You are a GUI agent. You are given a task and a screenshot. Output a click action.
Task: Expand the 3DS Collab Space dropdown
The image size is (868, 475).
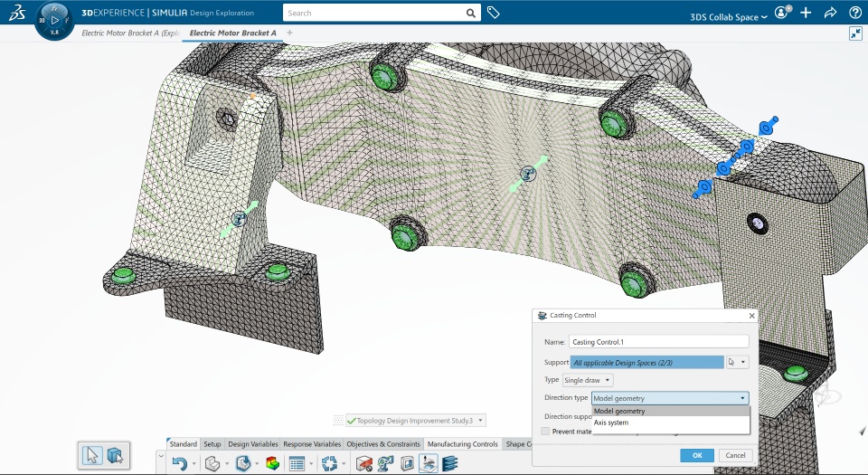(729, 16)
